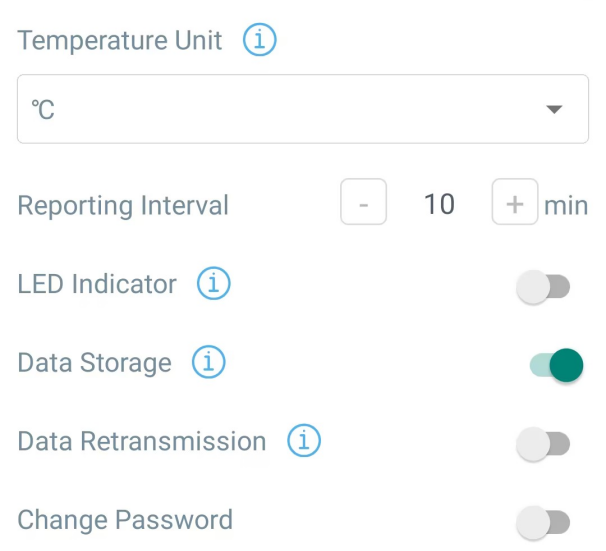This screenshot has height=551, width=606.
Task: Click the Temperature Unit info icon
Action: (x=259, y=41)
